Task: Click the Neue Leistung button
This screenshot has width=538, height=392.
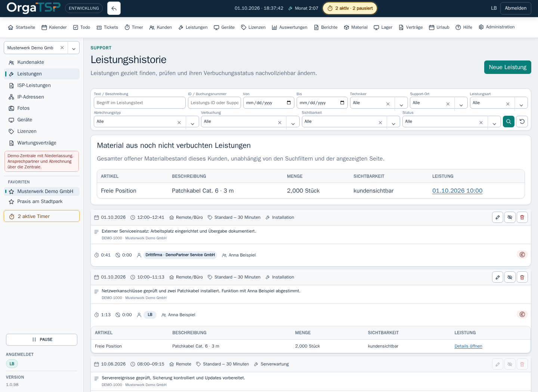Action: [x=507, y=67]
